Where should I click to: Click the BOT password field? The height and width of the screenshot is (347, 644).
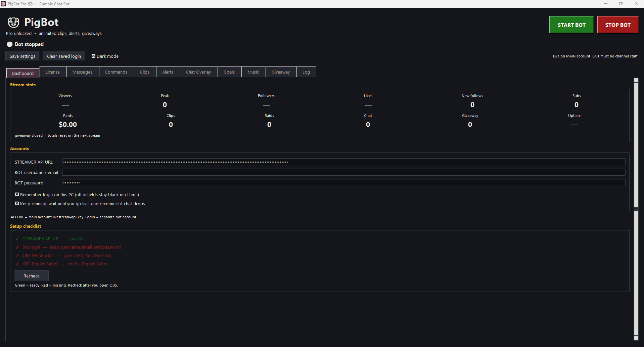pos(343,183)
